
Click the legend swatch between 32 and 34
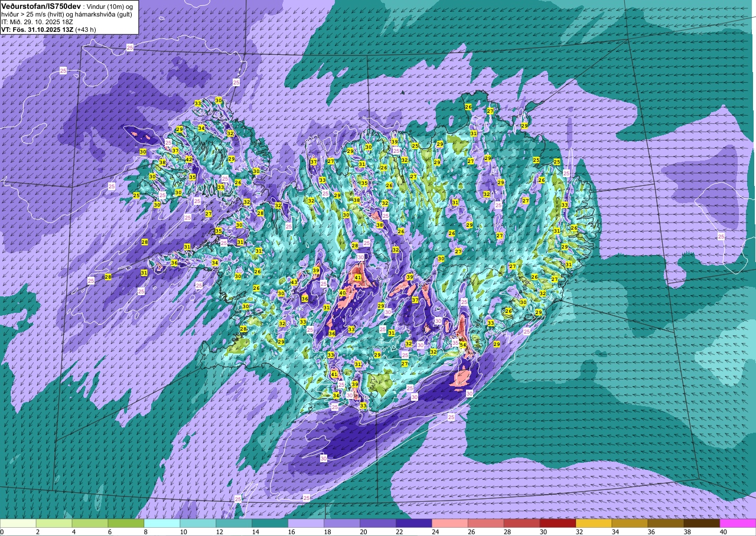(x=594, y=523)
